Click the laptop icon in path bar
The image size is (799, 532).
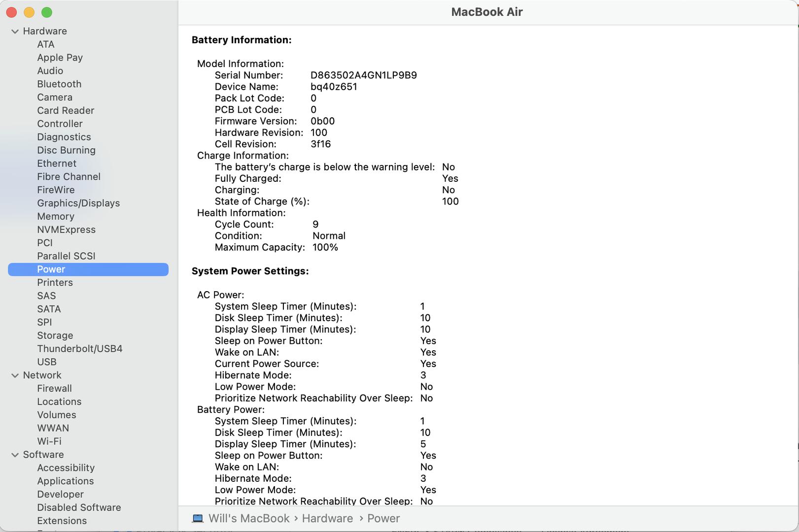pyautogui.click(x=198, y=518)
